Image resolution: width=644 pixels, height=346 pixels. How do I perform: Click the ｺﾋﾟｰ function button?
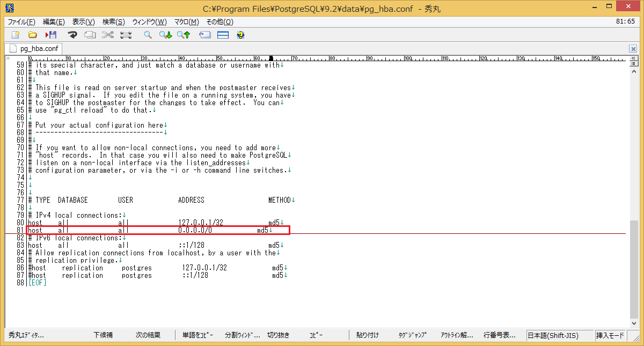(316, 335)
